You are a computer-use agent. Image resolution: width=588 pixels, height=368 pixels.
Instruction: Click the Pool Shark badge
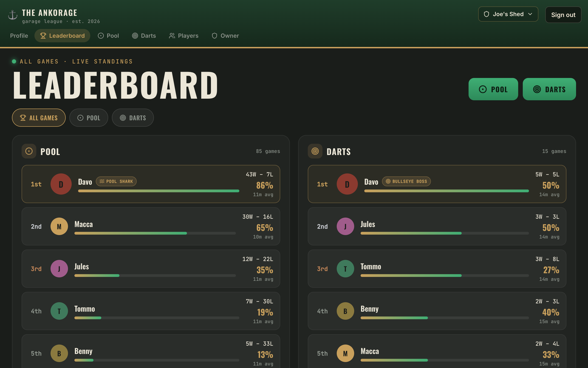116,181
